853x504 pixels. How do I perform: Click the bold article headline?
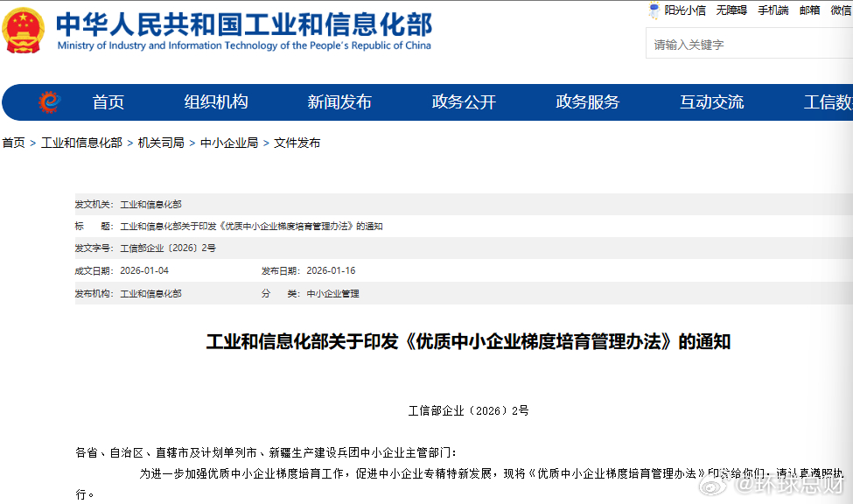click(x=468, y=342)
